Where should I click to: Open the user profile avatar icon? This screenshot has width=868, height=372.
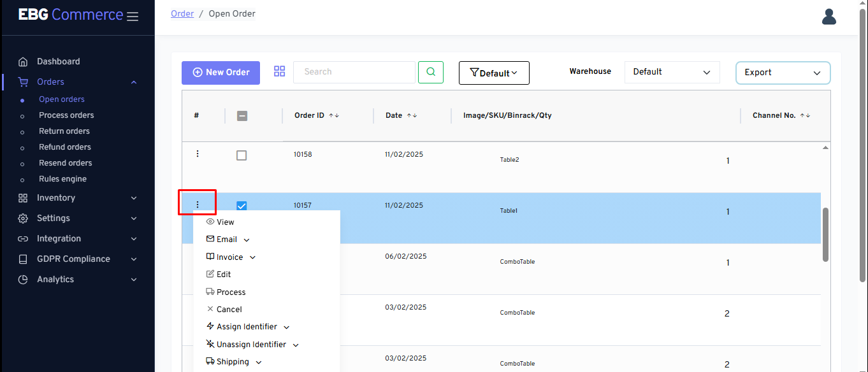coord(828,17)
